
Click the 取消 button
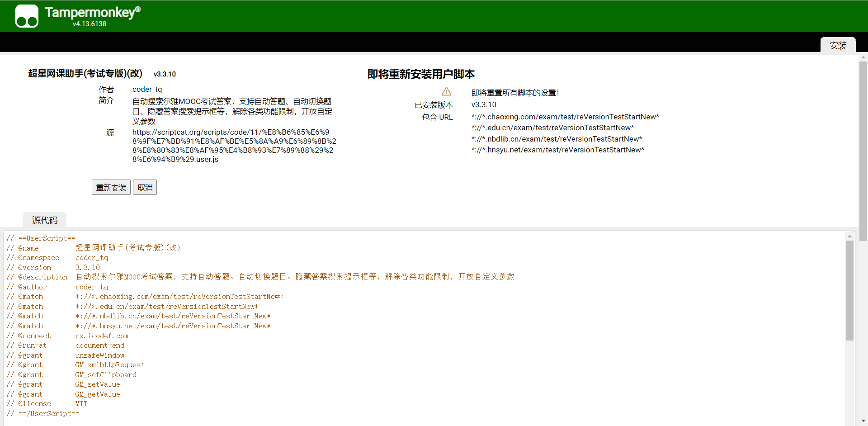click(145, 187)
